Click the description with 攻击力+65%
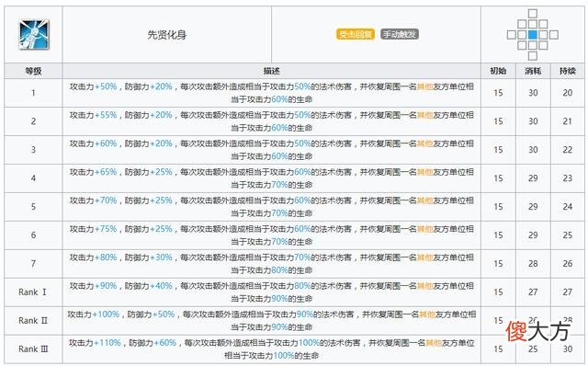588x366 pixels. click(272, 178)
